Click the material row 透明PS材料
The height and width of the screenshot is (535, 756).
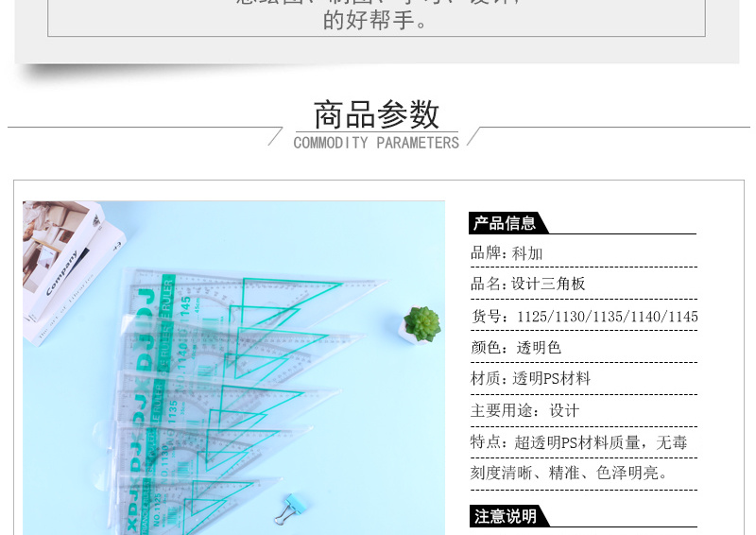coord(531,379)
